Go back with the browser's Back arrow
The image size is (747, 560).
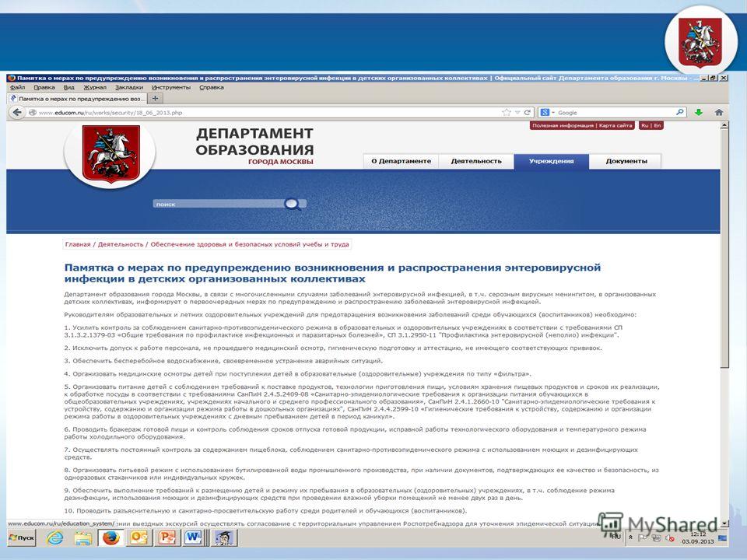17,112
